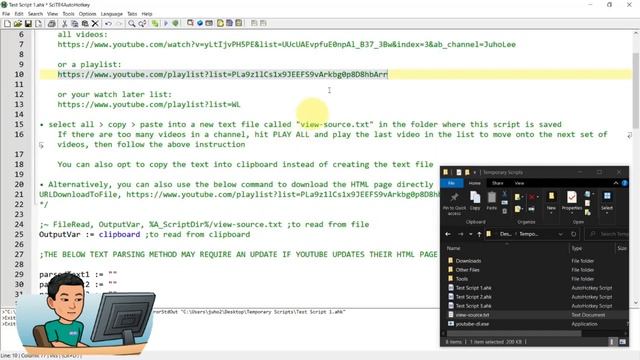Click the Redo arrow in SciTE toolbar

[119, 24]
